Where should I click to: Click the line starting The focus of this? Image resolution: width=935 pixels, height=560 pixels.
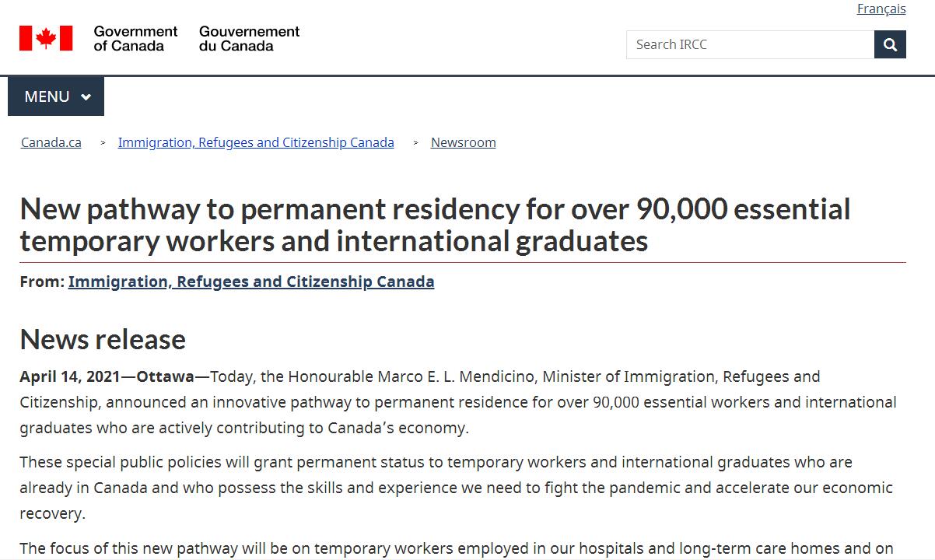pos(456,548)
